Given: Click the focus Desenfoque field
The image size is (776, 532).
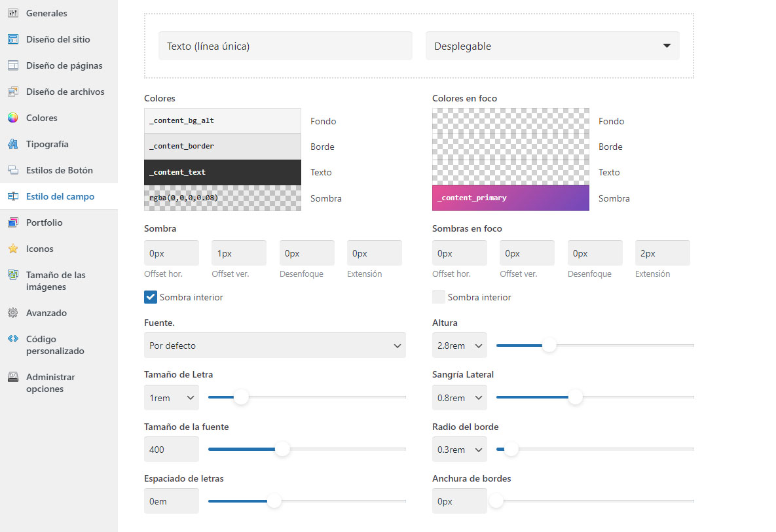Looking at the screenshot, I should (595, 253).
